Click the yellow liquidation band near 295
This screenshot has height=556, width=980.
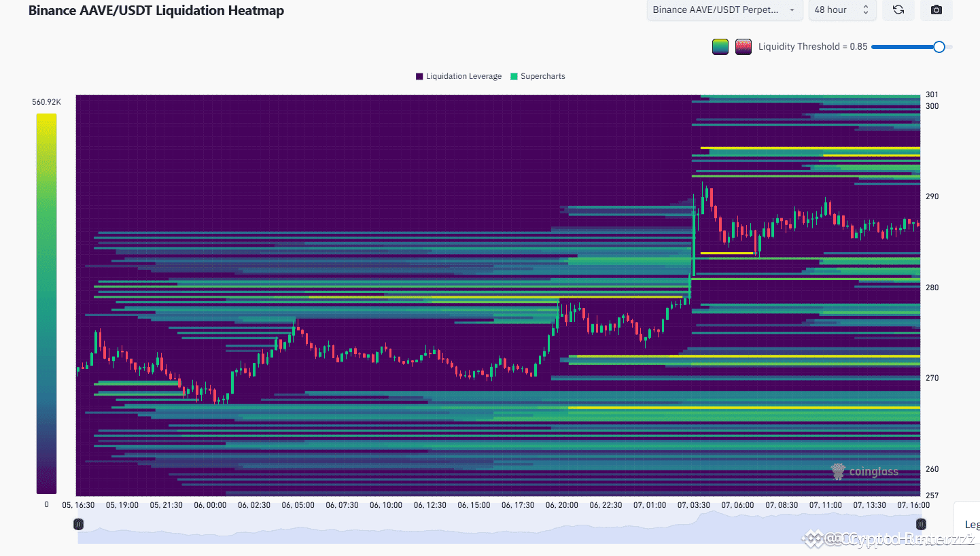(810, 147)
